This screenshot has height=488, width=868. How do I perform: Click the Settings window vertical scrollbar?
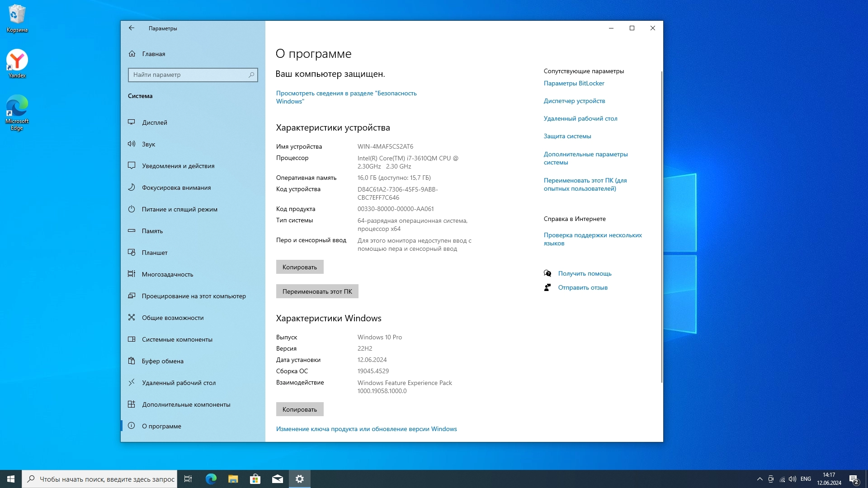click(661, 226)
